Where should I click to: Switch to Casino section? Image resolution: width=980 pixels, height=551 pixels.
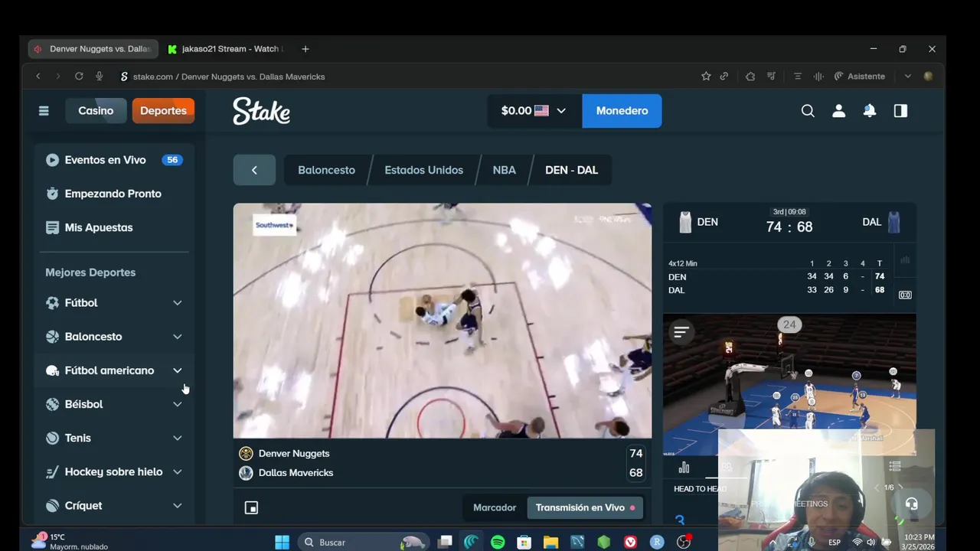(x=96, y=111)
